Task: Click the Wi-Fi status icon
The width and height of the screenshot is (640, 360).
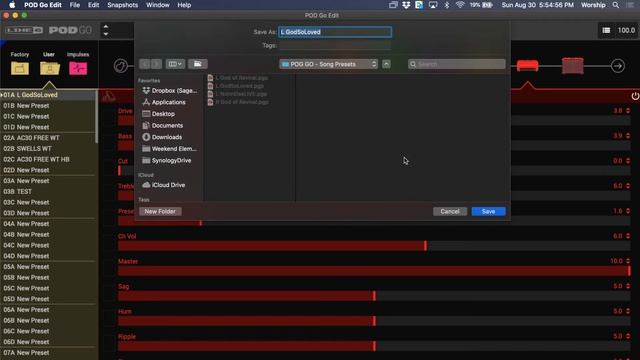Action: (460, 5)
